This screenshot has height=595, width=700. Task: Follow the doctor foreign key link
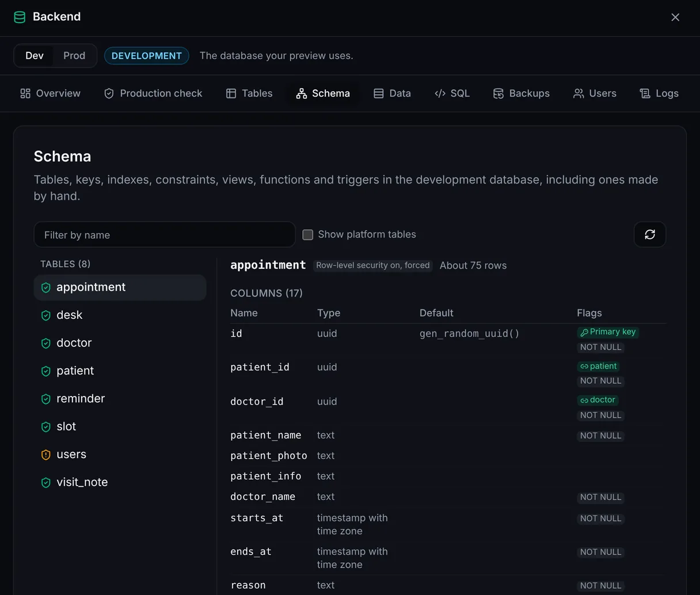[x=598, y=400]
